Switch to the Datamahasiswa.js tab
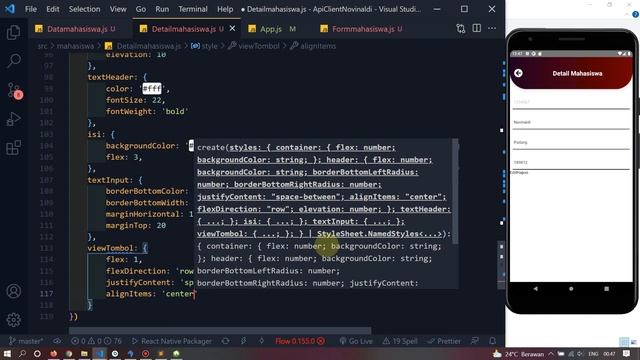Image resolution: width=640 pixels, height=360 pixels. coord(76,29)
